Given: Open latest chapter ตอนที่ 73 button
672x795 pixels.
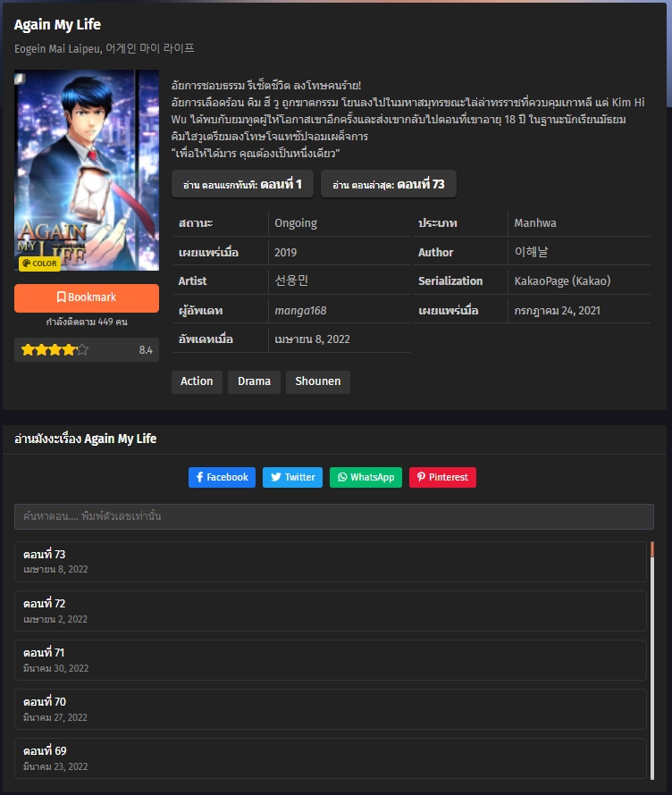Looking at the screenshot, I should (x=389, y=184).
